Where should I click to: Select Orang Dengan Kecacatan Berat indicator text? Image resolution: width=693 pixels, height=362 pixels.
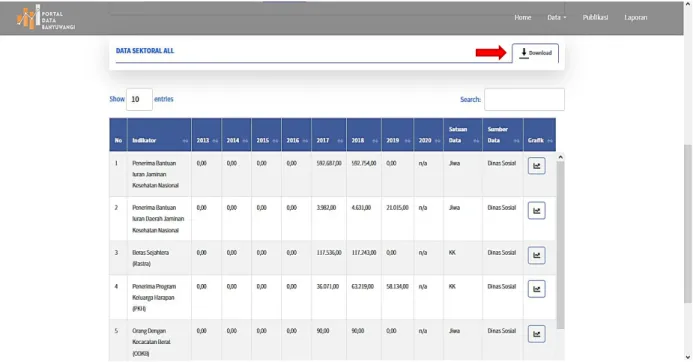coord(151,342)
